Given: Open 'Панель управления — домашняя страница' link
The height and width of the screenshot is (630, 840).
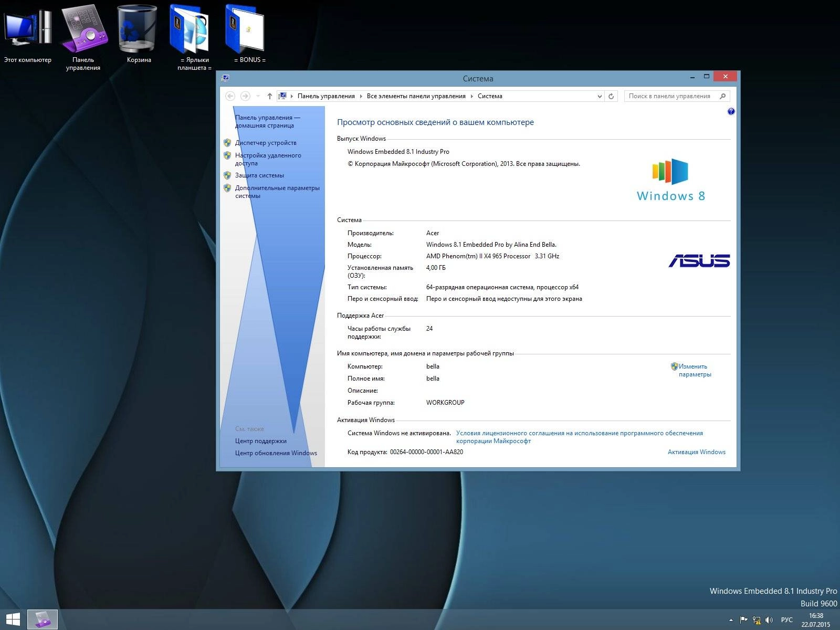Looking at the screenshot, I should click(268, 121).
